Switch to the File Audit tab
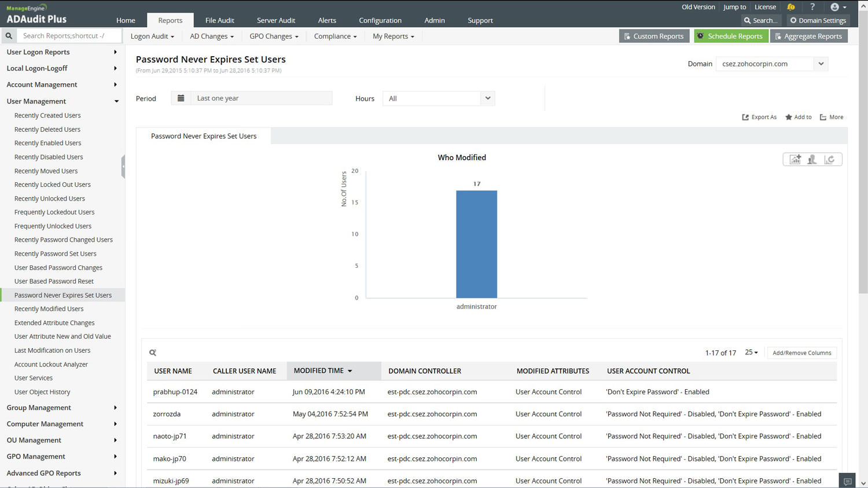The image size is (868, 488). pos(219,20)
